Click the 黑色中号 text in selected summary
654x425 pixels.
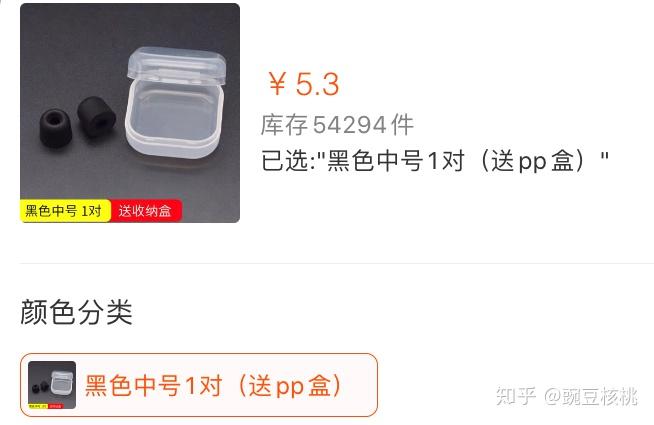(375, 161)
